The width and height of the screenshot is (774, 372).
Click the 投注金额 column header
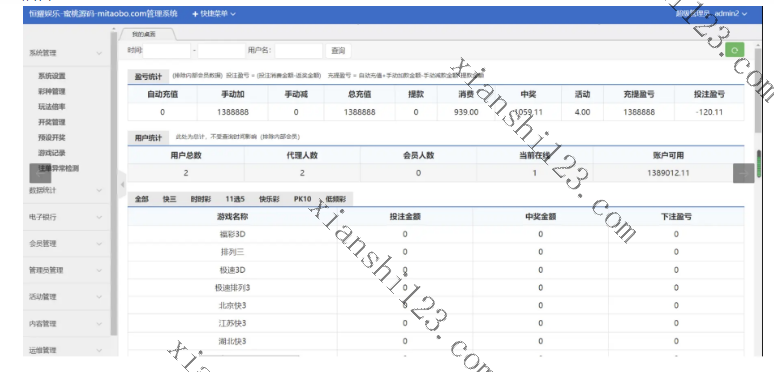point(405,217)
